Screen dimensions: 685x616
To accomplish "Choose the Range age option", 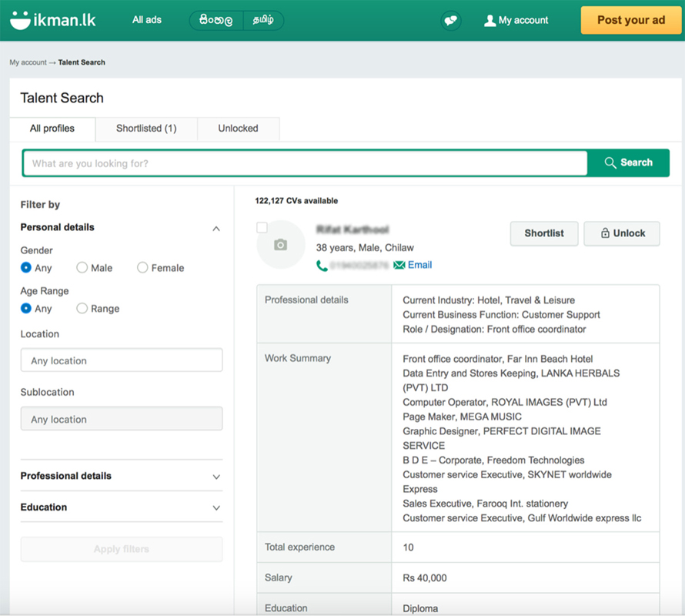I will [82, 308].
